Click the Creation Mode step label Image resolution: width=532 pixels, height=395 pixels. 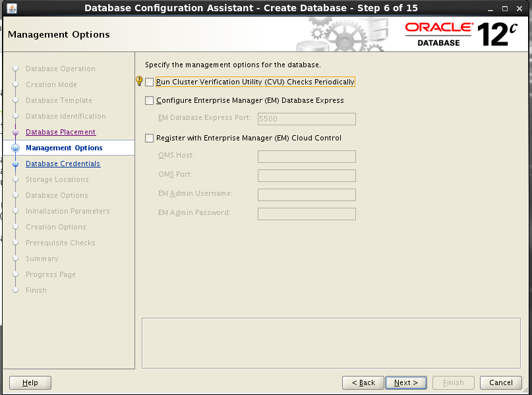(51, 84)
